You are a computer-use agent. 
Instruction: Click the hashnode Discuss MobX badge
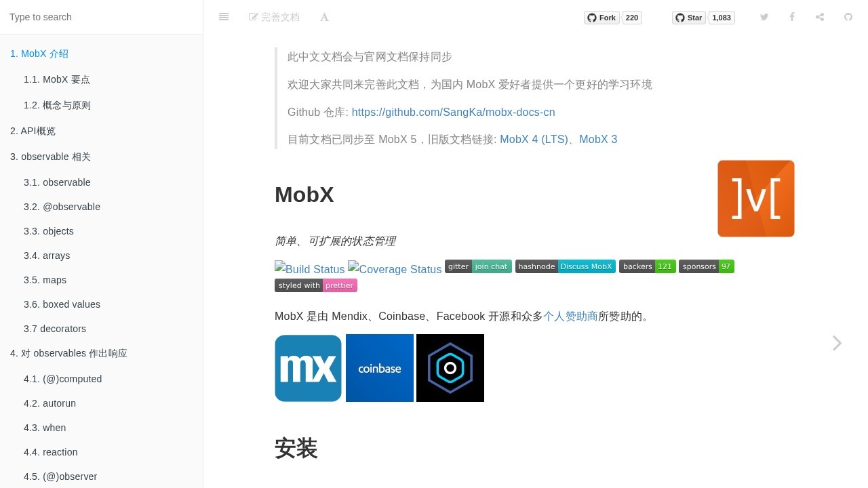coord(566,266)
